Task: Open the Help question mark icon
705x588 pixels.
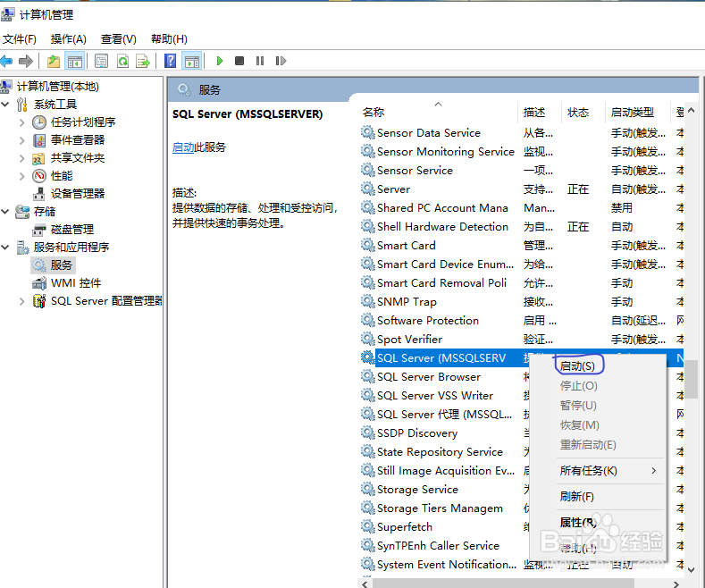Action: point(170,61)
